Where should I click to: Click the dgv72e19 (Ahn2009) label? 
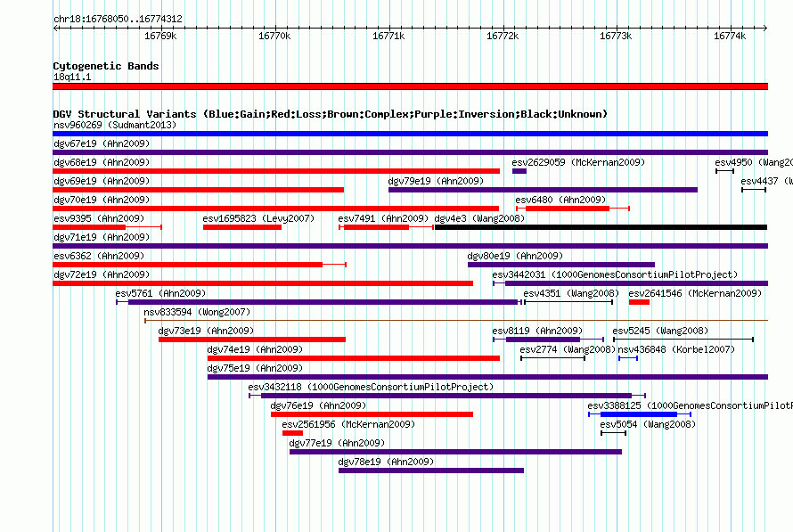(x=102, y=274)
